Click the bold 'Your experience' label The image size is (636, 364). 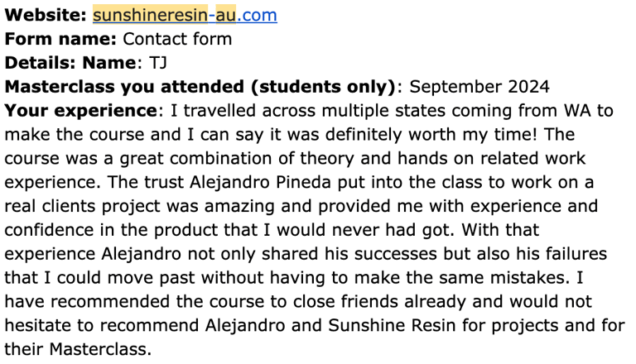[80, 111]
